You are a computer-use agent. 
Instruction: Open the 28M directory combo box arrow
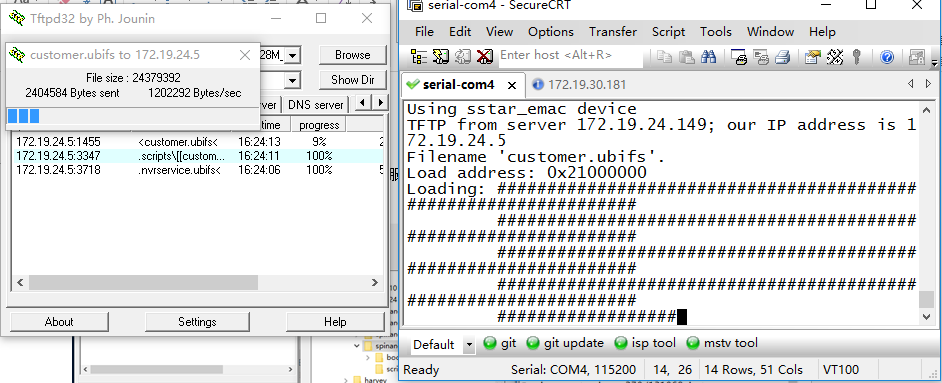tap(292, 56)
